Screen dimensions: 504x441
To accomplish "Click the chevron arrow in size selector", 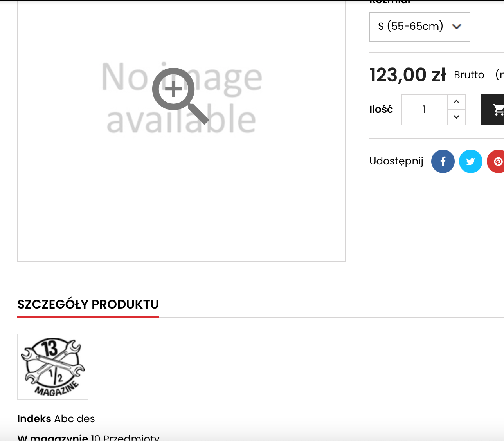I will pyautogui.click(x=456, y=27).
